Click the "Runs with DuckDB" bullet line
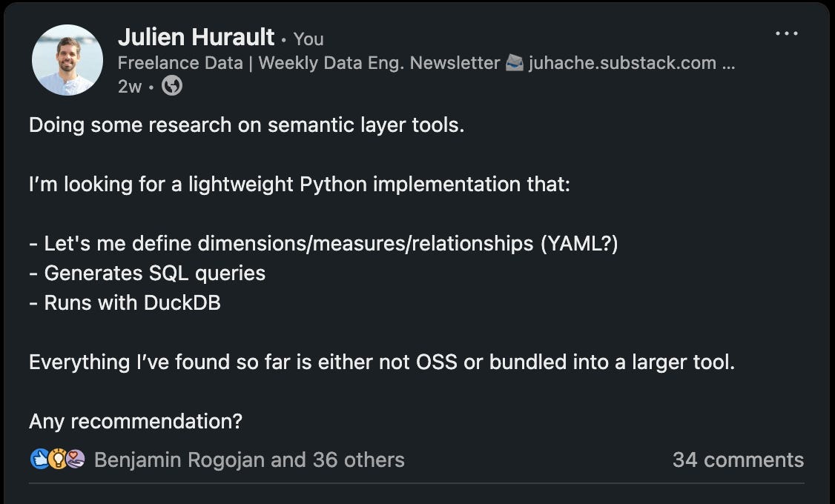835x504 pixels. [x=125, y=302]
